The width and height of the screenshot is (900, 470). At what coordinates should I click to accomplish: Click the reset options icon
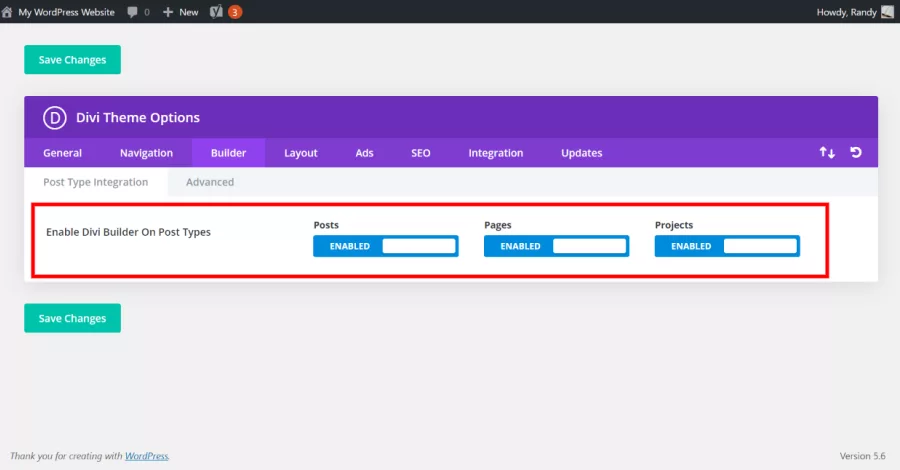[x=856, y=153]
